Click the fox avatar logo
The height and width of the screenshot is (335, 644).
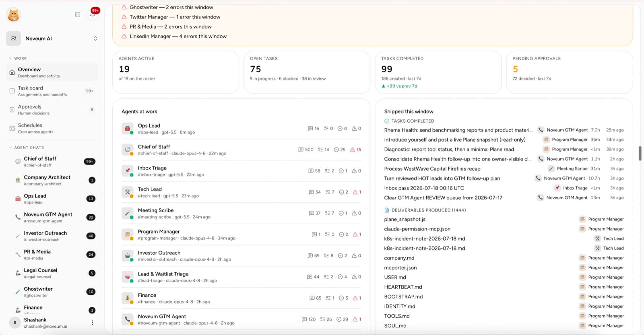14,15
